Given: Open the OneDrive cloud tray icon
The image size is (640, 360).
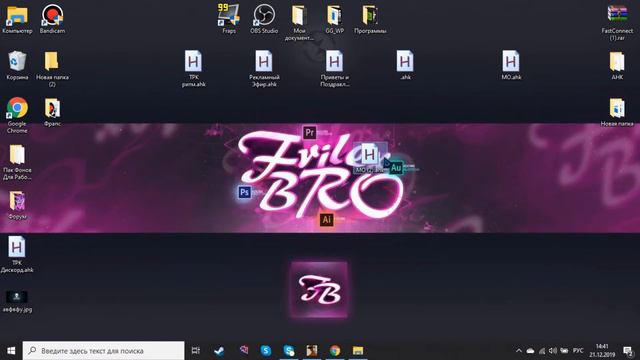Looking at the screenshot, I should click(530, 351).
